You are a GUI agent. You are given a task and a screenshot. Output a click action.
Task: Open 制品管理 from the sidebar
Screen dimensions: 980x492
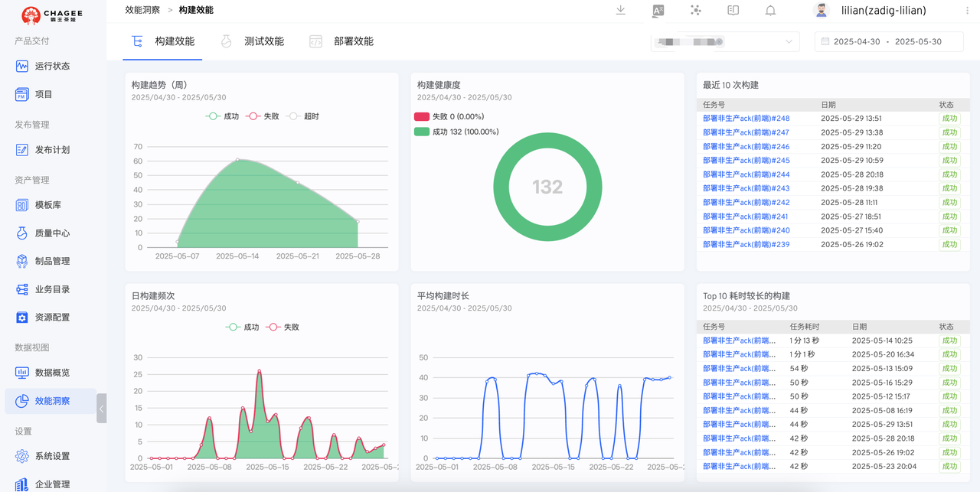(x=51, y=262)
